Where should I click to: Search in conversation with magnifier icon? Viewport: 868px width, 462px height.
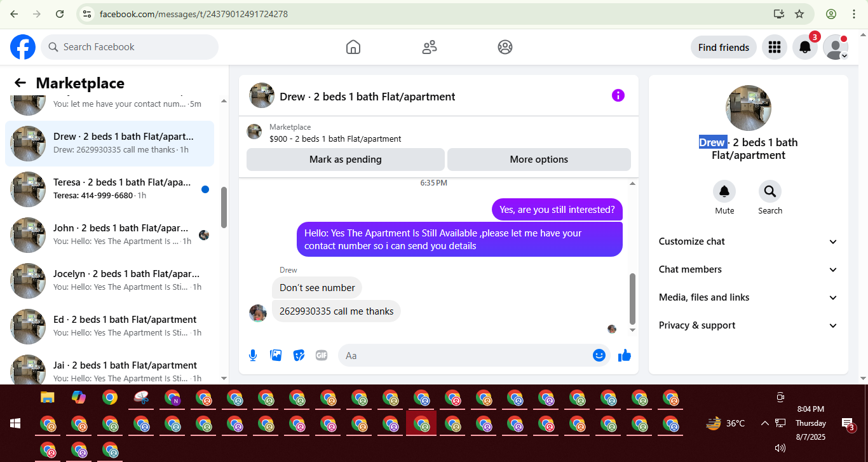tap(770, 191)
